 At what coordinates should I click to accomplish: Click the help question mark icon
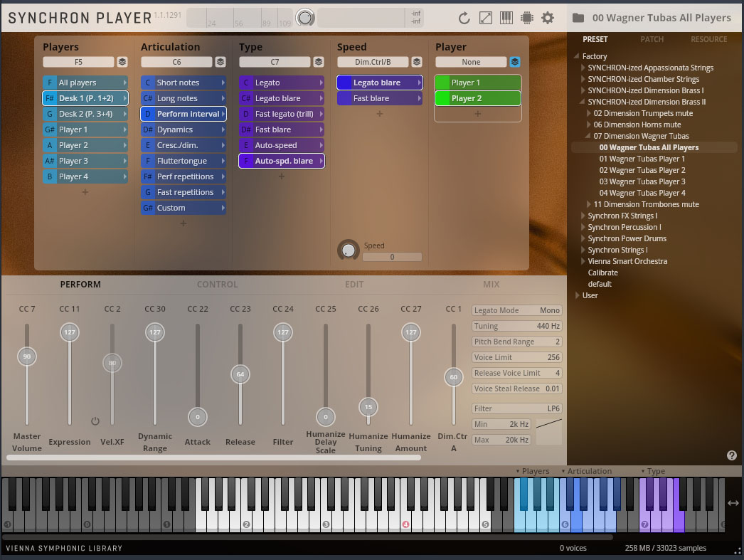point(732,455)
